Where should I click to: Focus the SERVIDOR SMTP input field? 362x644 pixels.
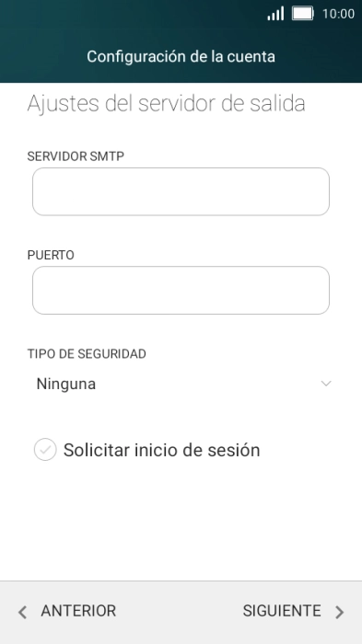click(x=181, y=191)
